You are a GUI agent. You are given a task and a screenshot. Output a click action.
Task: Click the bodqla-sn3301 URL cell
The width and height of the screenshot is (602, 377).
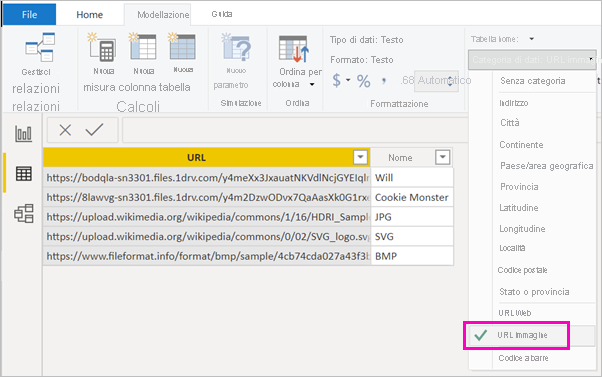[207, 178]
